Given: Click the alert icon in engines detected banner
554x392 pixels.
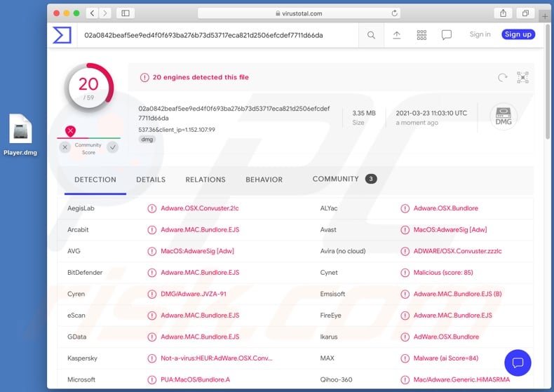Looking at the screenshot, I should (144, 77).
